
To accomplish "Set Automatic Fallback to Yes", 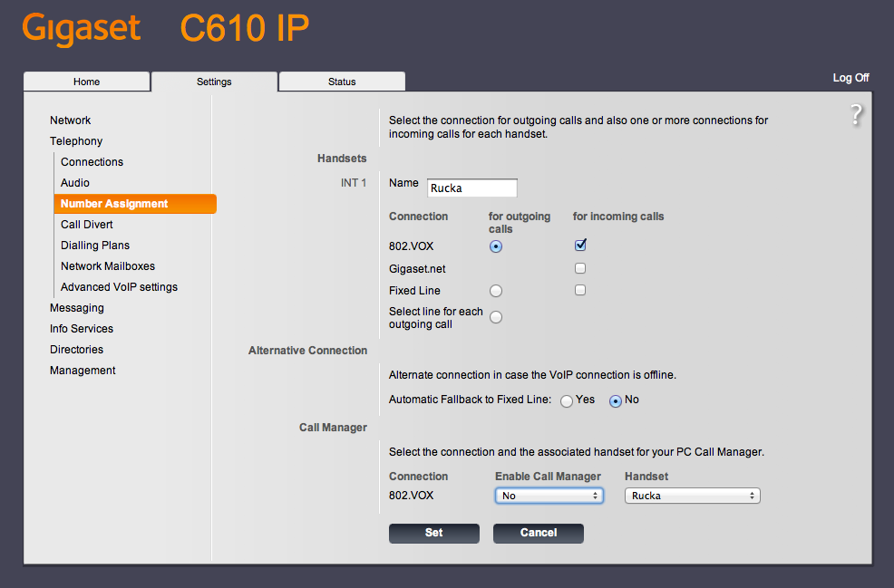I will pos(567,401).
